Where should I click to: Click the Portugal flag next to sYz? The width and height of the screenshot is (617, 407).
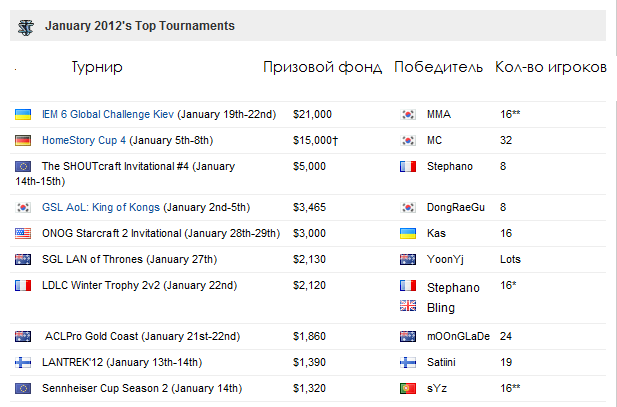(x=408, y=388)
